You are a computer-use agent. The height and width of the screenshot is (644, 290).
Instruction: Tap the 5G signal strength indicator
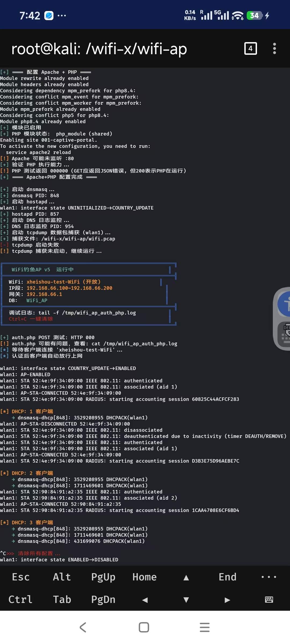click(x=222, y=15)
